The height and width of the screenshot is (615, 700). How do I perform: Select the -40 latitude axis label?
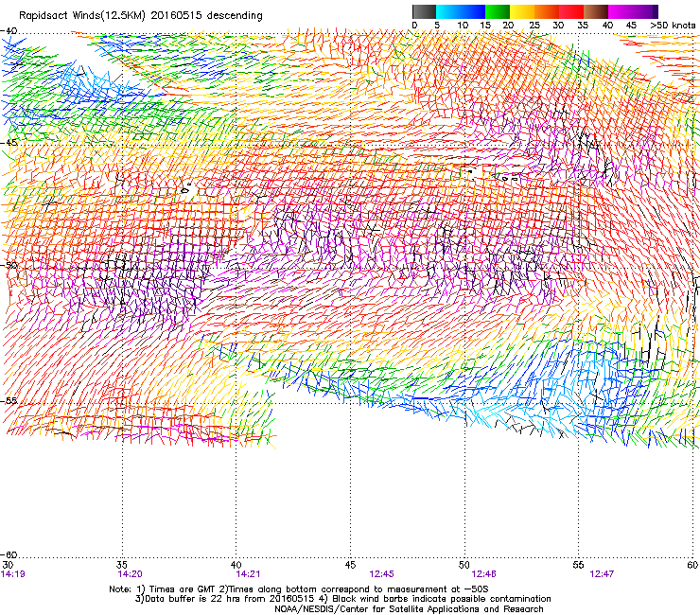point(9,31)
